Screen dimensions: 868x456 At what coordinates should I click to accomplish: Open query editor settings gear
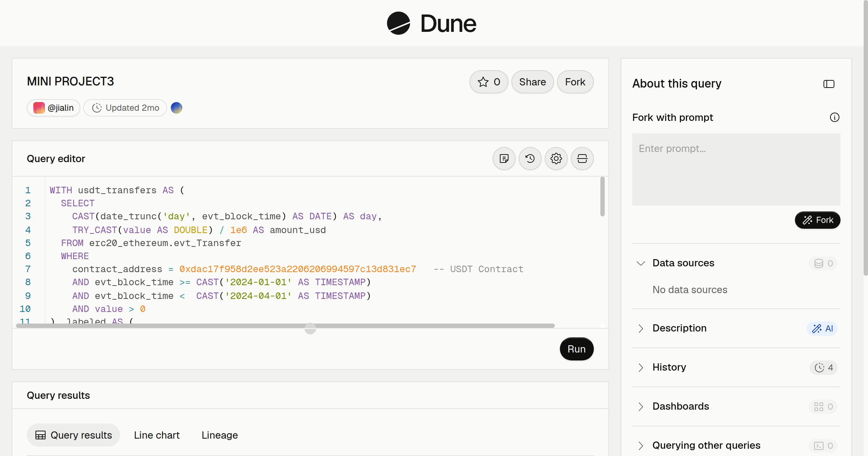coord(556,159)
